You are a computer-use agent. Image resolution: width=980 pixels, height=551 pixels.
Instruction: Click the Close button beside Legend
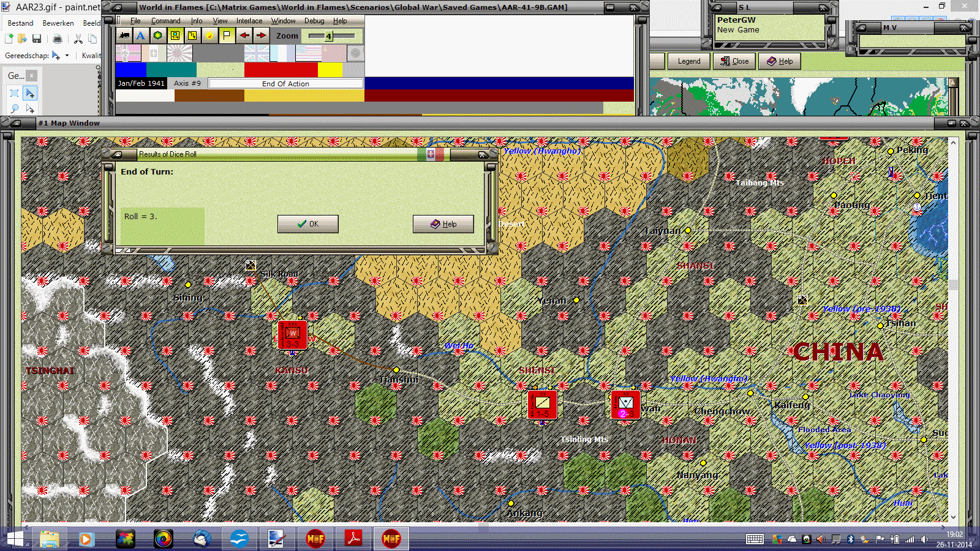tap(734, 61)
